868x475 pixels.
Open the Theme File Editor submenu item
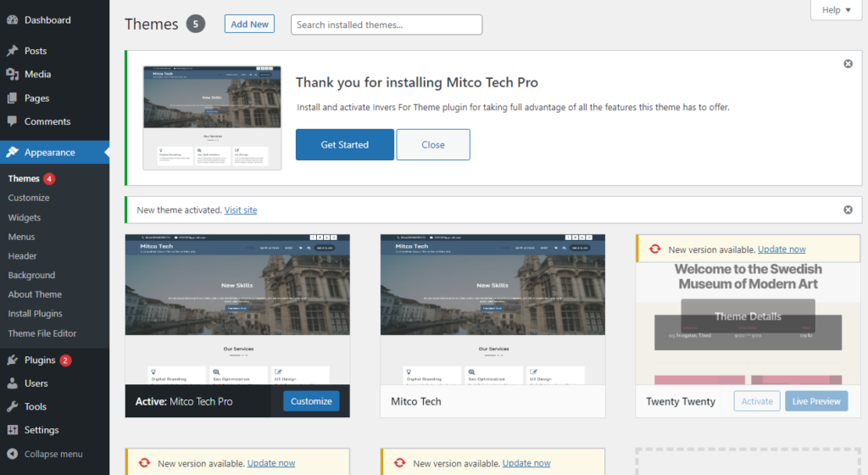42,333
